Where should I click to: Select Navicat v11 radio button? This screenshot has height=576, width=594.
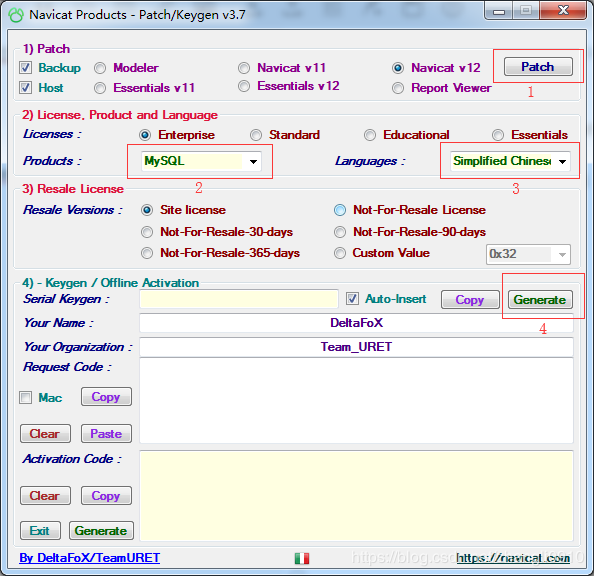click(244, 68)
